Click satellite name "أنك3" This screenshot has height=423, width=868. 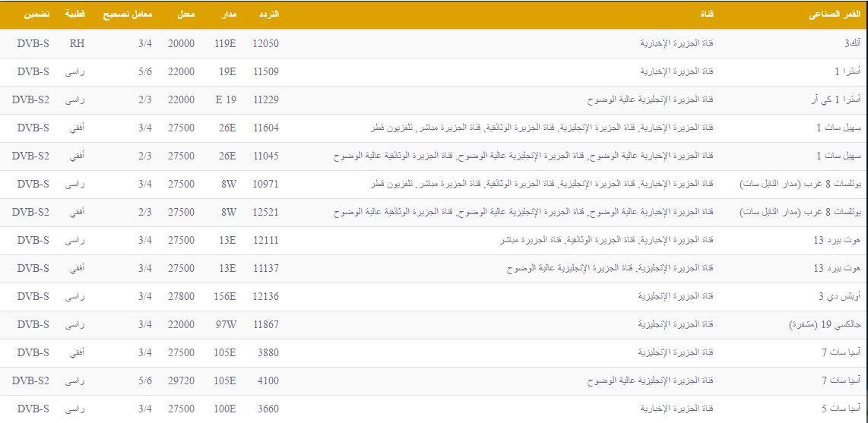click(853, 44)
